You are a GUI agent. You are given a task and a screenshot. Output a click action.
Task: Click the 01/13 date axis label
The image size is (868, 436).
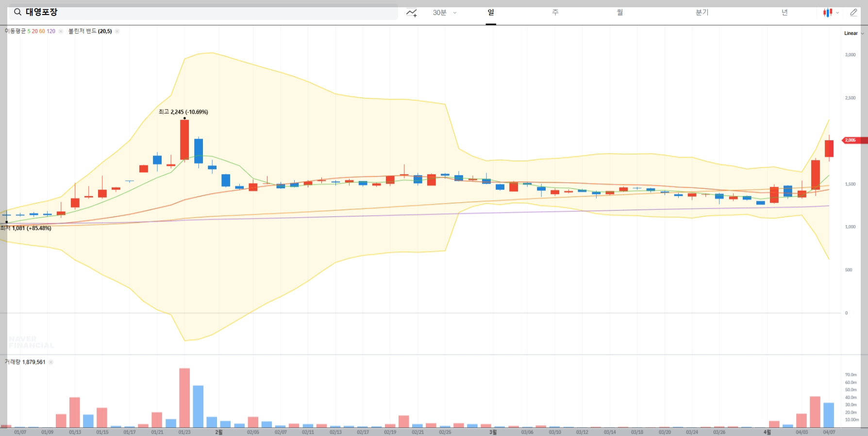[x=75, y=432]
